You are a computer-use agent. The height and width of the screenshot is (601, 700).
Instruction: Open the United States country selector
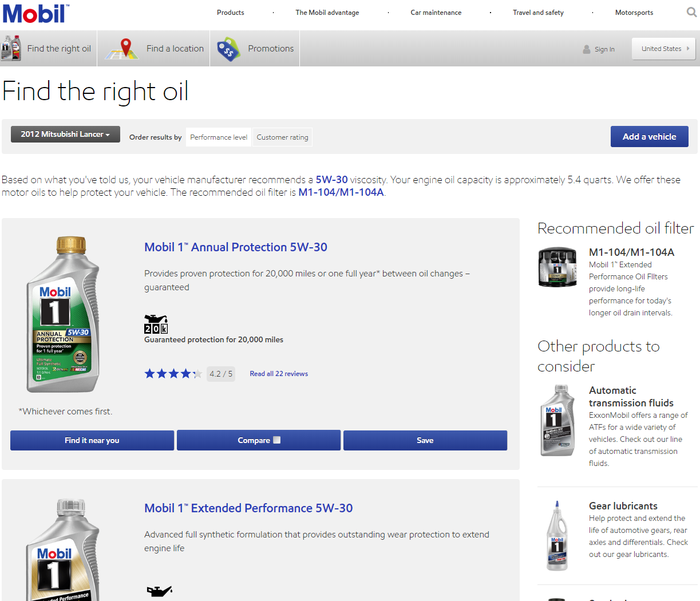(664, 49)
